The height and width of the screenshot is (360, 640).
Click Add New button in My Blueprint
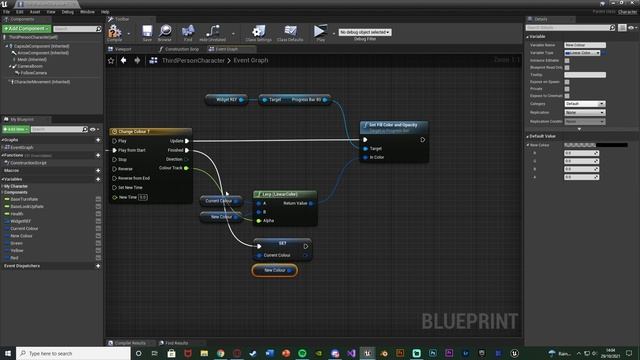tap(16, 129)
